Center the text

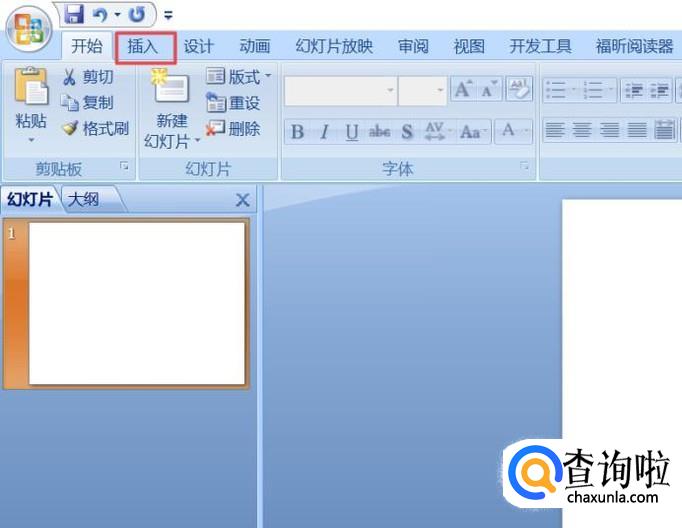tap(582, 130)
